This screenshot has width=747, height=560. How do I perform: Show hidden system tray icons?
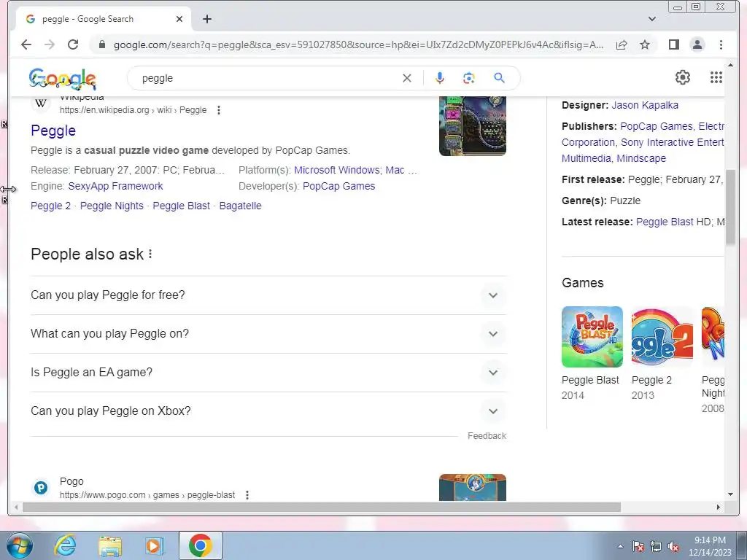(620, 546)
